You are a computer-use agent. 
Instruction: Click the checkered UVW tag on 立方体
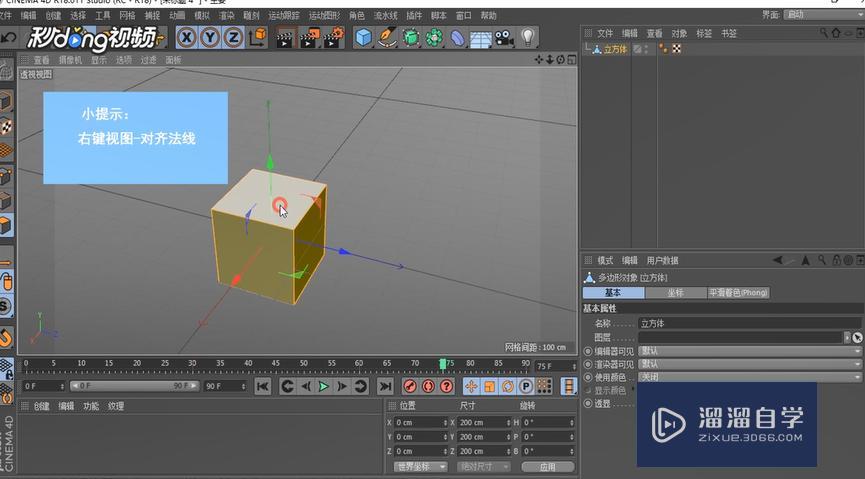point(676,49)
